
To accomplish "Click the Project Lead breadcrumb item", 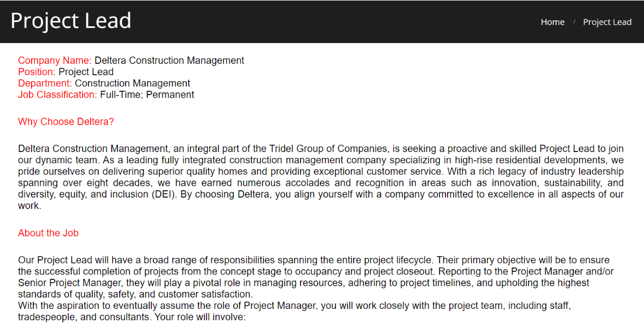I will (x=607, y=22).
